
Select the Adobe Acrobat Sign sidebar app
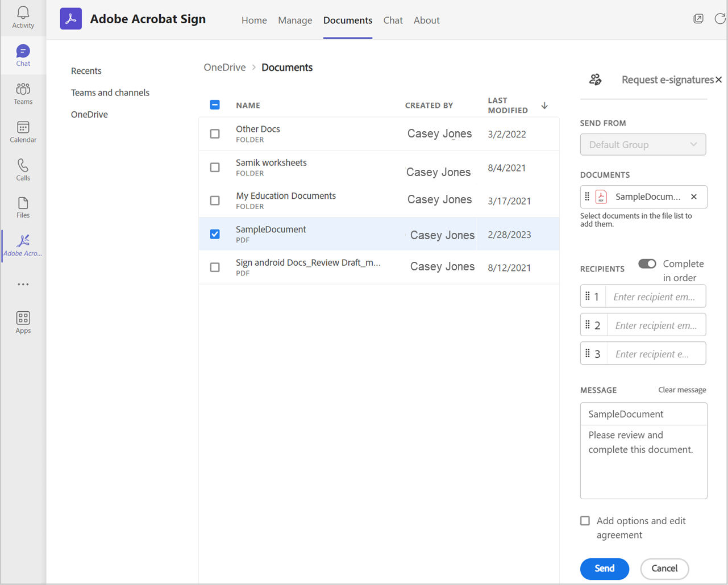click(x=23, y=245)
